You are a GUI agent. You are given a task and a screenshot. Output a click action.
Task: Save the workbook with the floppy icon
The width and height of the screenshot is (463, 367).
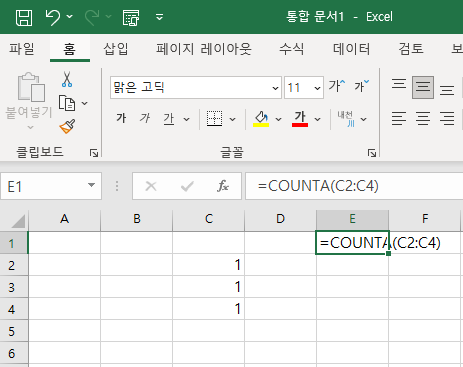click(x=24, y=17)
